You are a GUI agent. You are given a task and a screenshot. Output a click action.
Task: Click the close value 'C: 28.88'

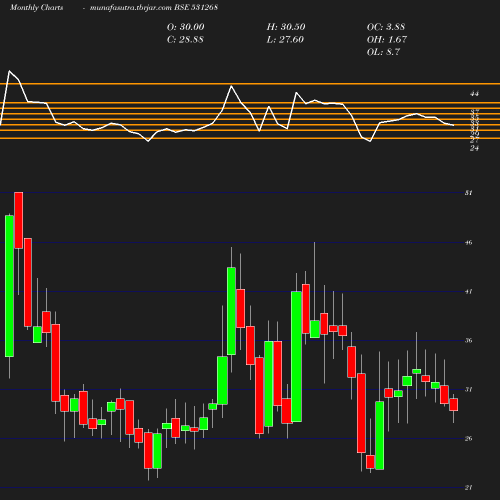coord(185,39)
